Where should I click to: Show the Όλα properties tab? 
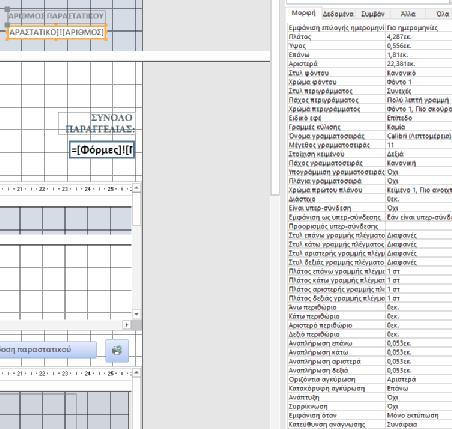(443, 14)
